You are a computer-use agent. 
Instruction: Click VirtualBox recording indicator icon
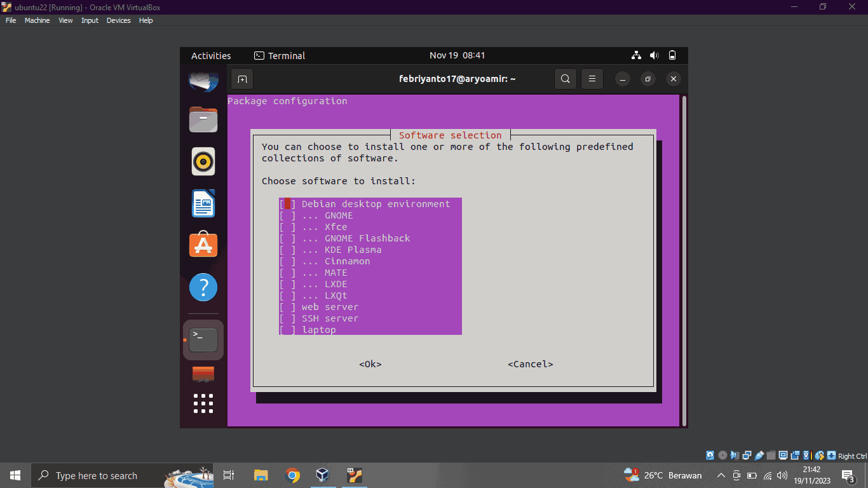pyautogui.click(x=795, y=456)
